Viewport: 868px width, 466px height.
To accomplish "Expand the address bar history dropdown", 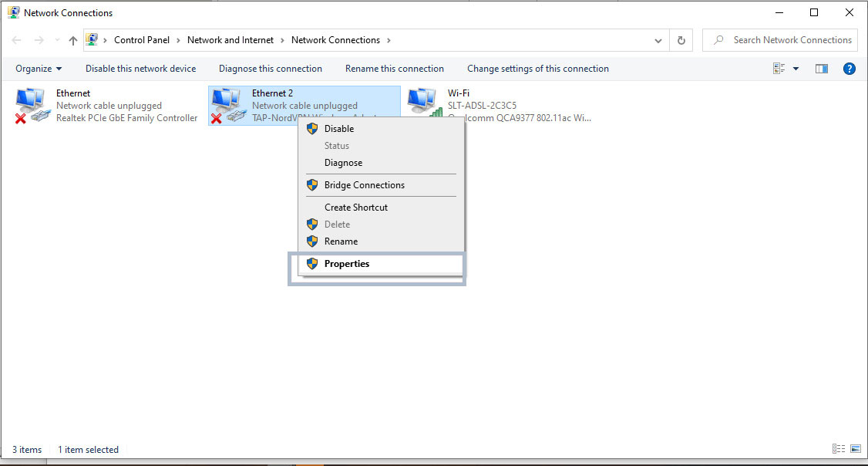I will (658, 40).
